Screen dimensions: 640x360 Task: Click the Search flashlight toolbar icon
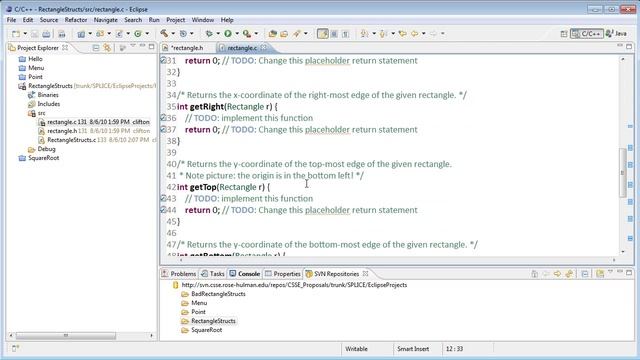point(297,33)
